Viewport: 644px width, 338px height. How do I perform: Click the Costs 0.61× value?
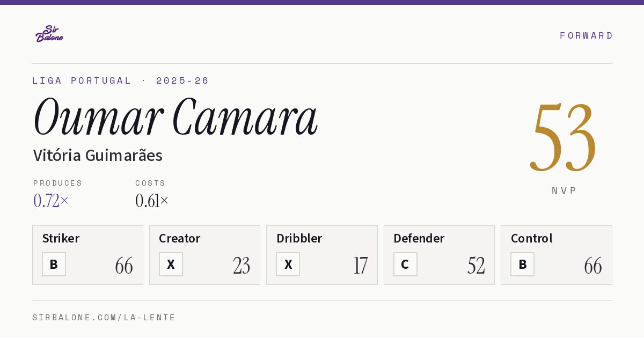click(152, 201)
